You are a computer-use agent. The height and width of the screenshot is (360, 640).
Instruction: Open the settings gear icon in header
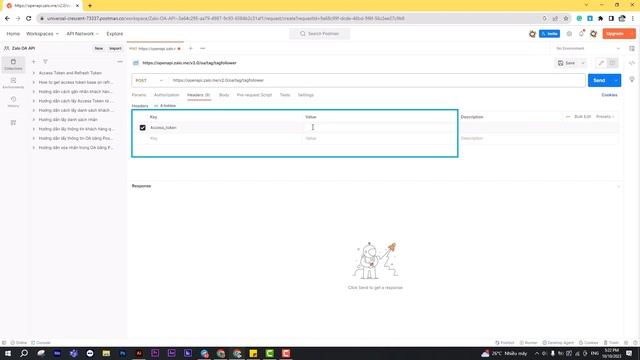tap(569, 34)
